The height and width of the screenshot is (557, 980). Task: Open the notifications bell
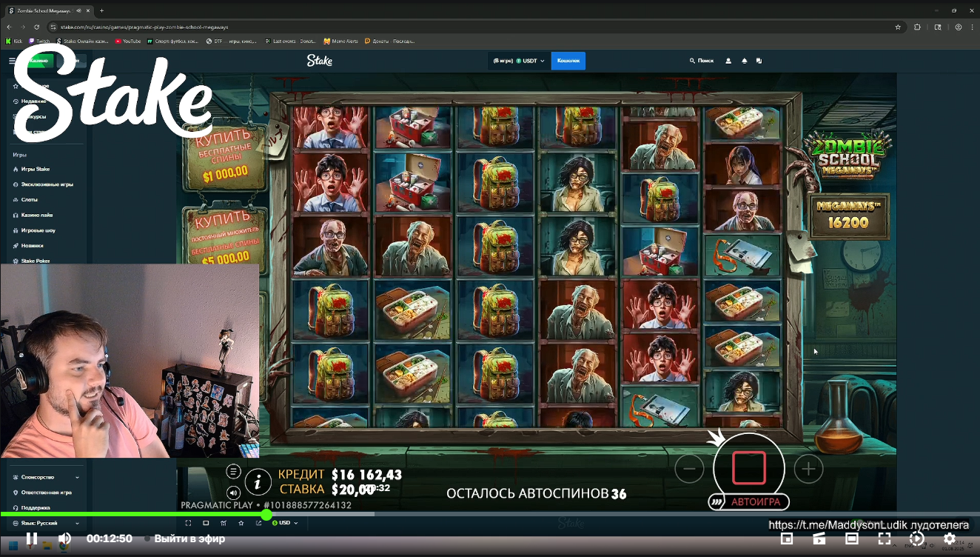click(744, 61)
